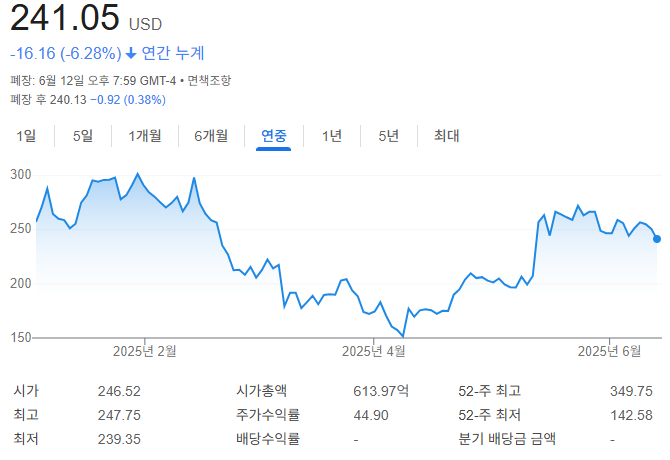Viewport: 670px width, 460px height.
Task: Click the 최저 value 239.35
Action: (x=119, y=439)
